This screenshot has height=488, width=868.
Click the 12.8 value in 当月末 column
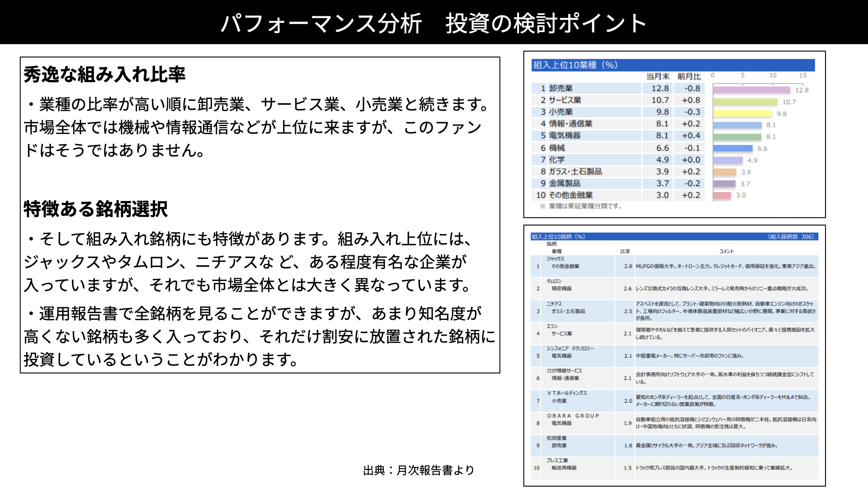660,88
